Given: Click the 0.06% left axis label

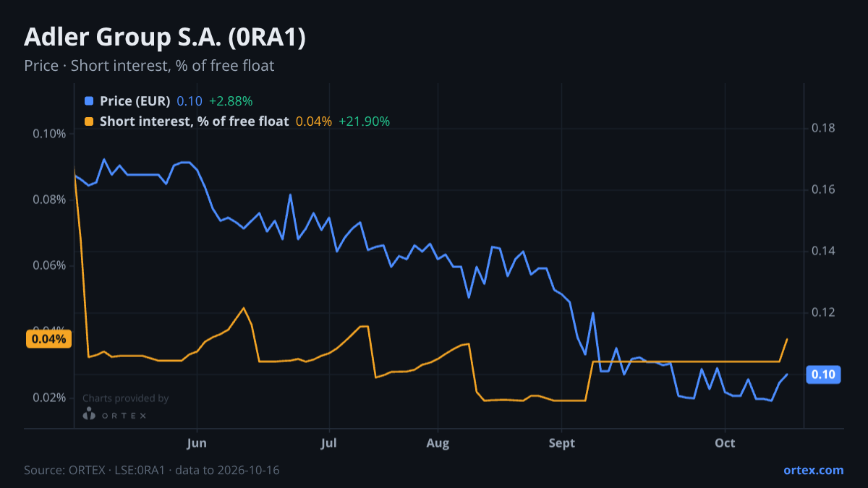Looking at the screenshot, I should [x=49, y=265].
